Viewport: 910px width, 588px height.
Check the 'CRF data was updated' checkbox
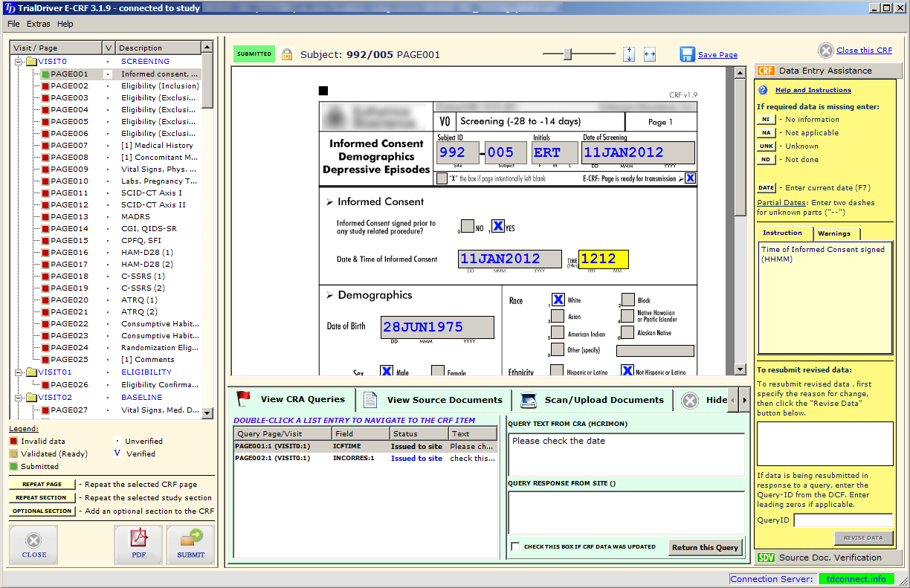coord(515,547)
